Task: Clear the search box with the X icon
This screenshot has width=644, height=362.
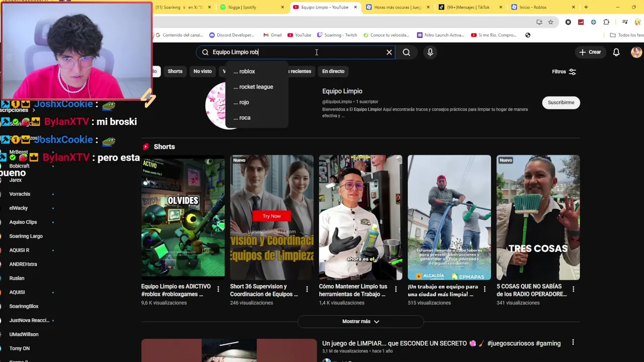Action: (x=389, y=52)
